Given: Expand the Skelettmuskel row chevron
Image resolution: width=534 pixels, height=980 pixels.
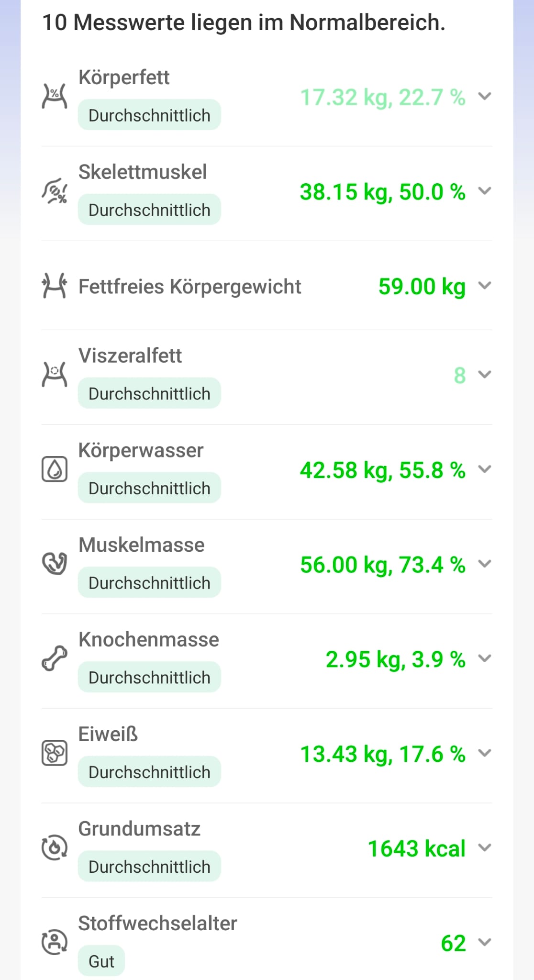Looking at the screenshot, I should tap(485, 191).
